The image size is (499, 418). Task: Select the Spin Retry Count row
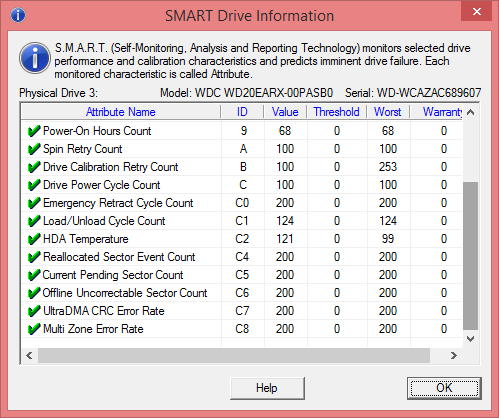click(x=242, y=149)
